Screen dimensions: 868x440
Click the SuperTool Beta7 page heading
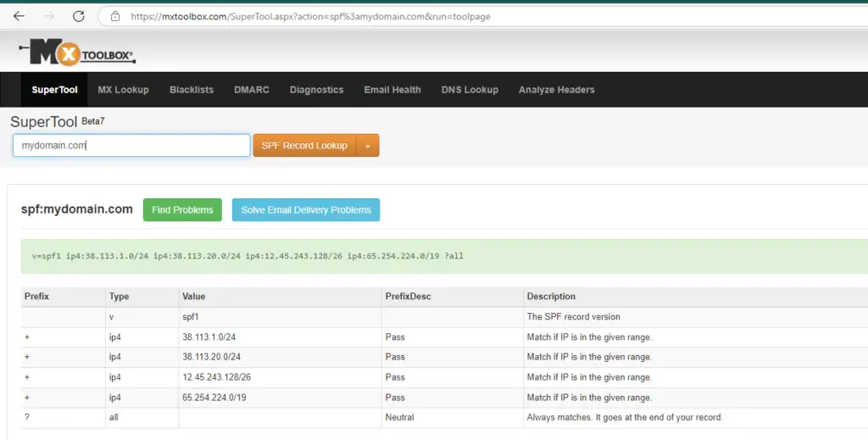pyautogui.click(x=57, y=122)
